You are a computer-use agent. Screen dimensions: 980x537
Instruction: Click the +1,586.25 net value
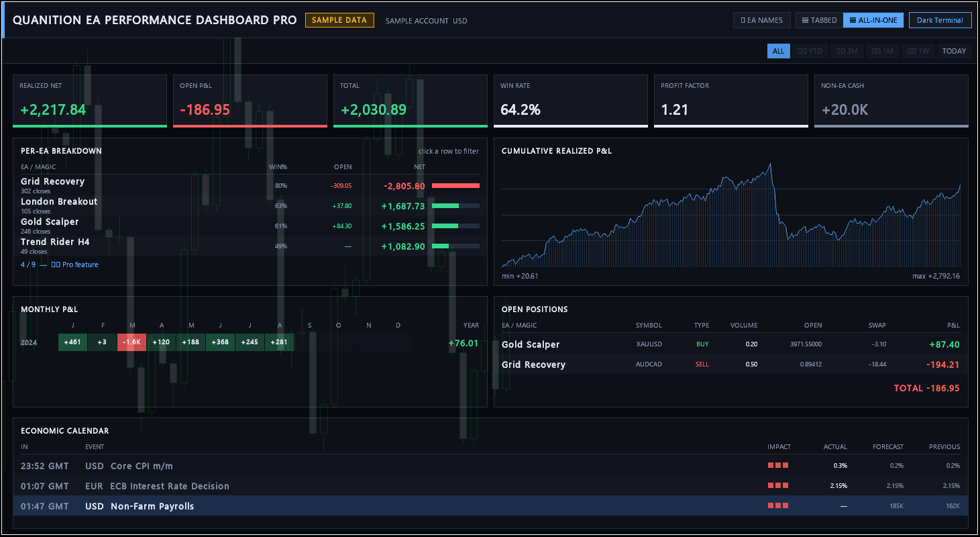[x=403, y=226]
